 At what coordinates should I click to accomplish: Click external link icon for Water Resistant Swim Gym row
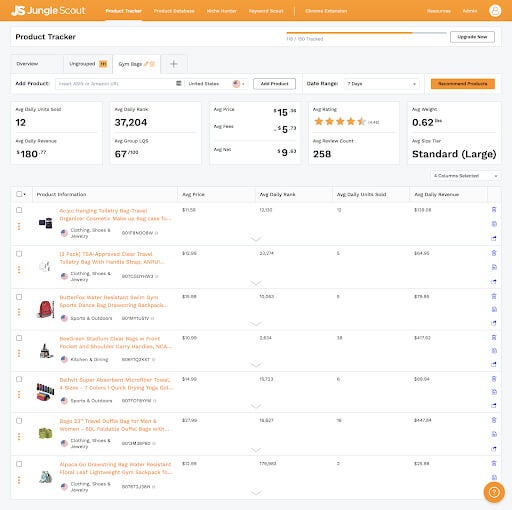click(494, 323)
